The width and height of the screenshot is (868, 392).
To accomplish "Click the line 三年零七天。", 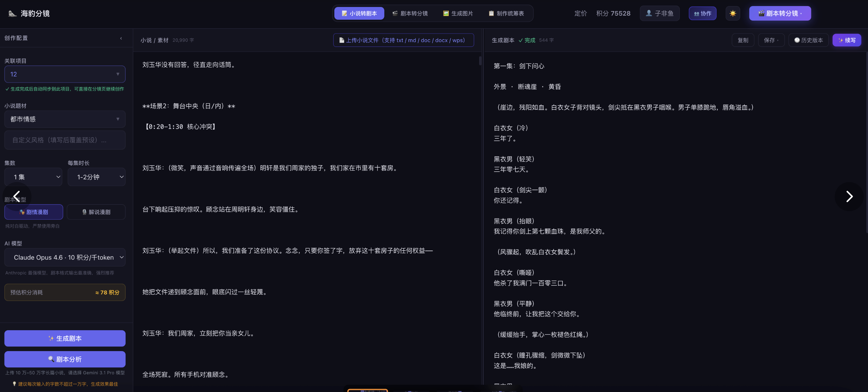I will point(512,169).
